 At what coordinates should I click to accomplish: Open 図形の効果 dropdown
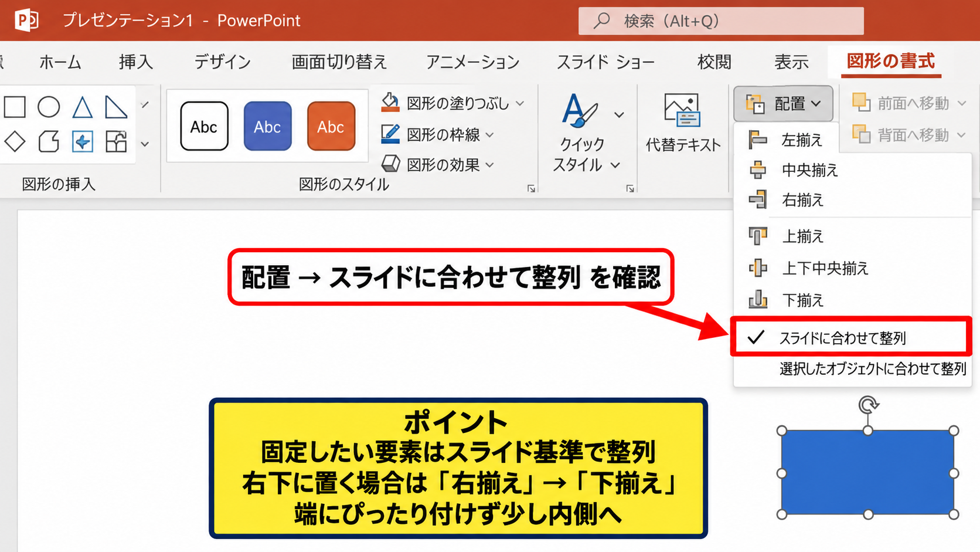[437, 165]
